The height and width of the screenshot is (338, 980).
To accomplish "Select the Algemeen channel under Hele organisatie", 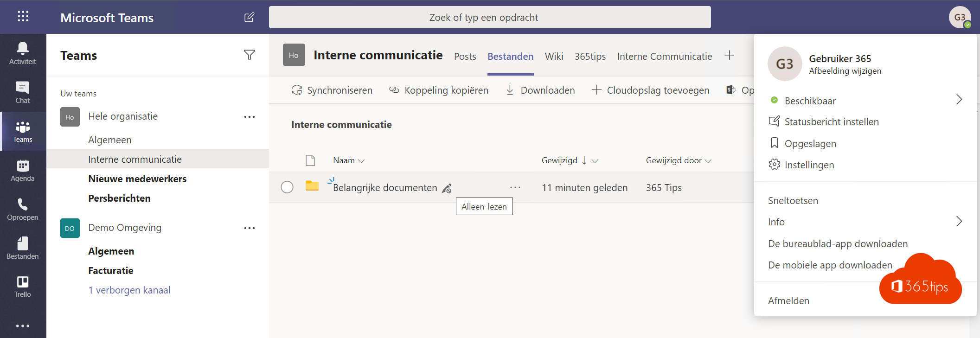I will coord(110,140).
